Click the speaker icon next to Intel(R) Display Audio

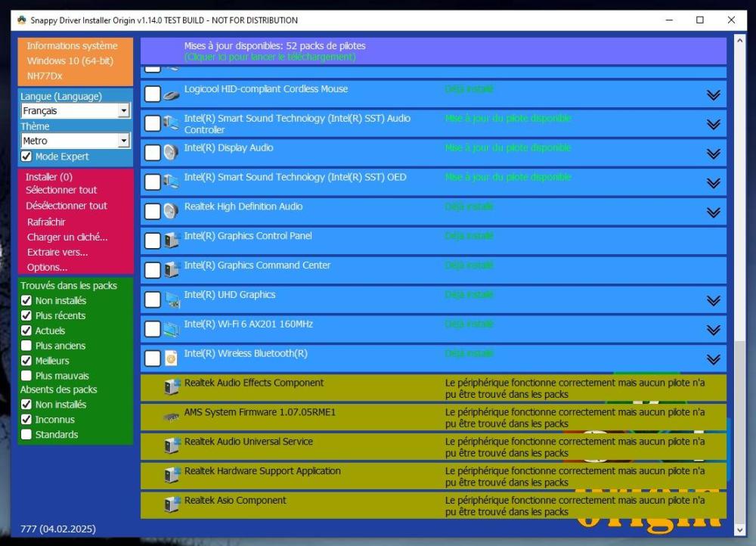pyautogui.click(x=172, y=153)
